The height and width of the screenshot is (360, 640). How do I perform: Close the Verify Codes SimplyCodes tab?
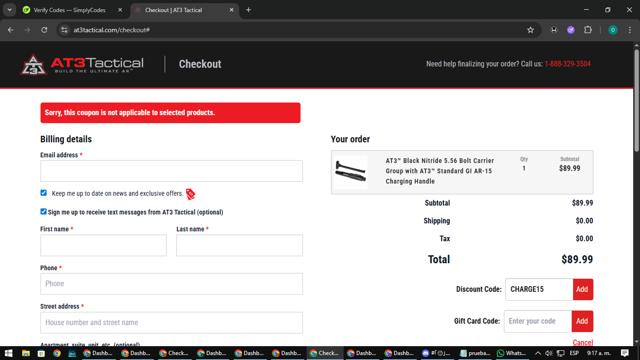point(120,10)
